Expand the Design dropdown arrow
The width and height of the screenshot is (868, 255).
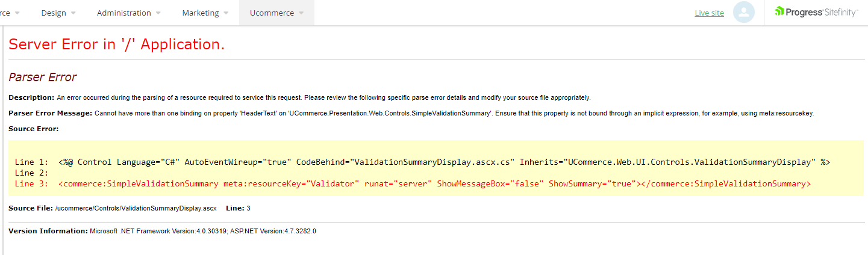73,13
